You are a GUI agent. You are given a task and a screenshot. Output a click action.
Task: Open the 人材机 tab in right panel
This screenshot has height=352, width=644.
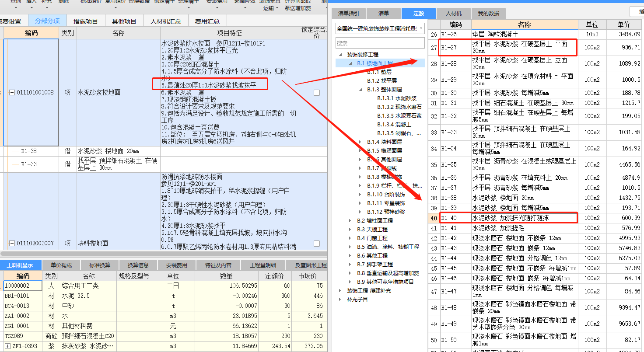coord(453,14)
